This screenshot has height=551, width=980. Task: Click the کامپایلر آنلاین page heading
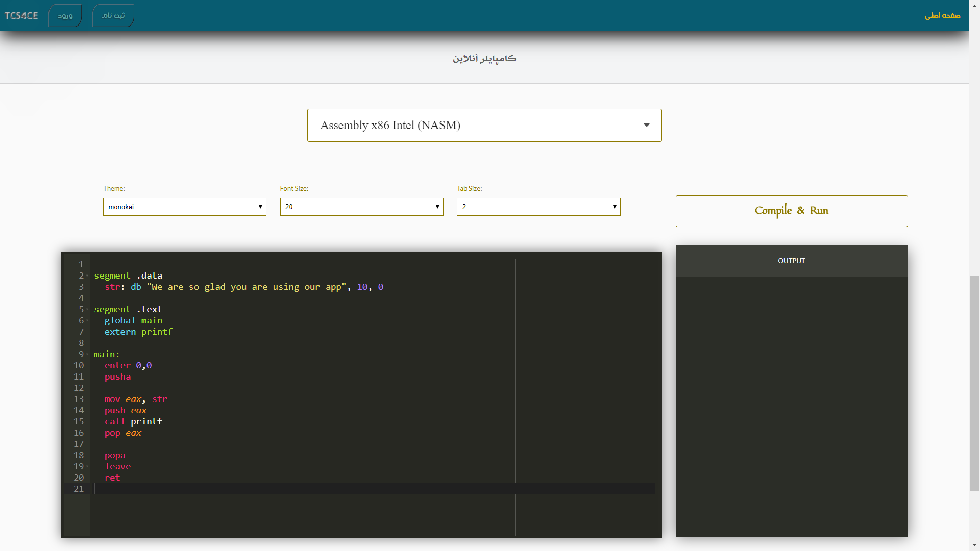(x=484, y=59)
